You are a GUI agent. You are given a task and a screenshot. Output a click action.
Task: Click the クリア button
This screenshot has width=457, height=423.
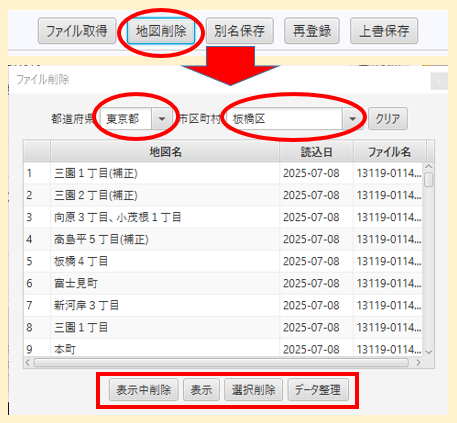pyautogui.click(x=388, y=119)
